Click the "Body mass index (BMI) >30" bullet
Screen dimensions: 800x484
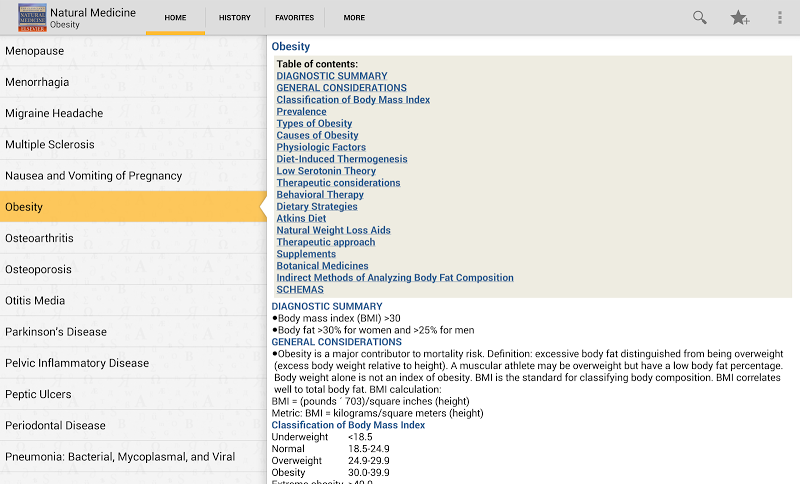coord(336,318)
